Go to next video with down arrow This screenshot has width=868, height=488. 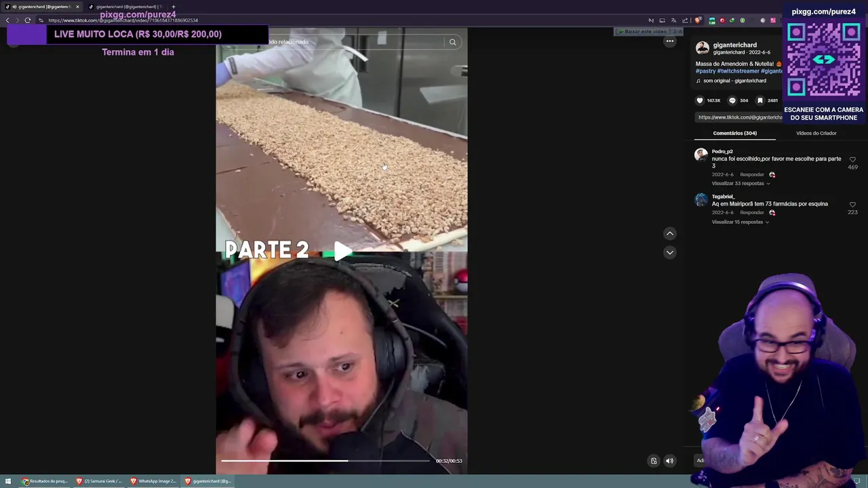pos(669,252)
